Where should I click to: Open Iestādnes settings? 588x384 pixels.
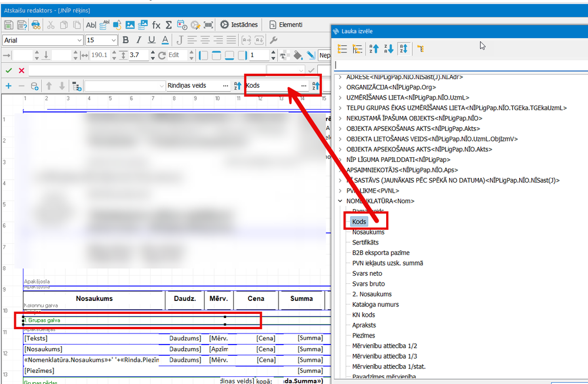point(239,25)
